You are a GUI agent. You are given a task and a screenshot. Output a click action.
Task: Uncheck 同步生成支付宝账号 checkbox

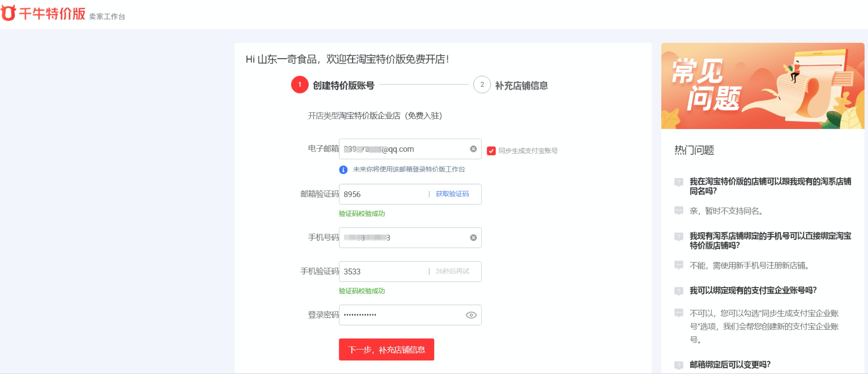[491, 151]
